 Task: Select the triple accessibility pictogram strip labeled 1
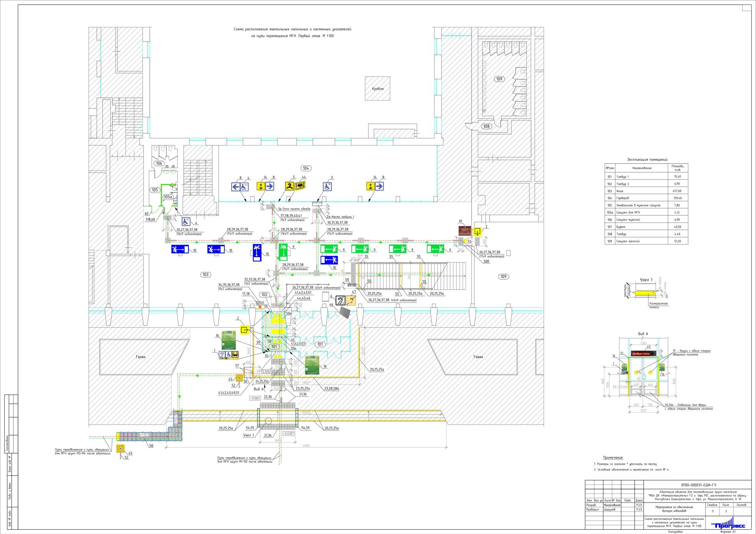(x=228, y=355)
